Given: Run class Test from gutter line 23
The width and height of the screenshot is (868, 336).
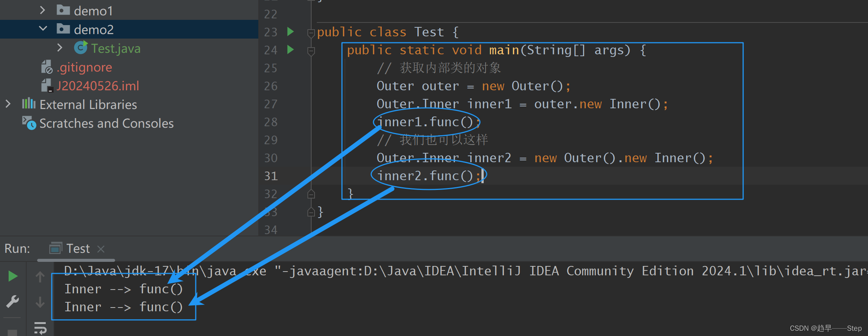Looking at the screenshot, I should click(x=290, y=31).
